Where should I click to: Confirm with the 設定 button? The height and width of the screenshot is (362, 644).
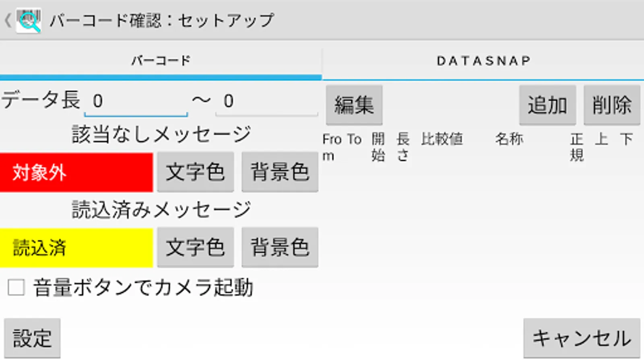[x=32, y=338]
